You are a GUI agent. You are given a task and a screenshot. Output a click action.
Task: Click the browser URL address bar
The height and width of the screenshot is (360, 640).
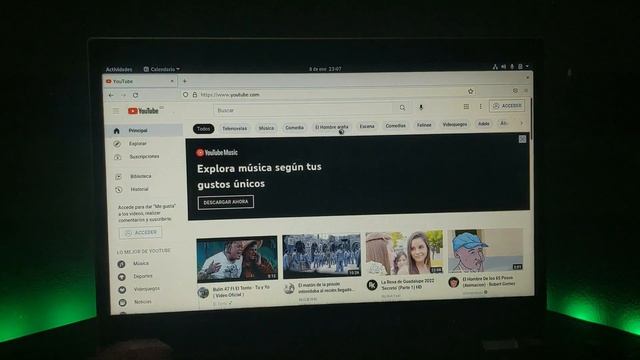(x=327, y=94)
